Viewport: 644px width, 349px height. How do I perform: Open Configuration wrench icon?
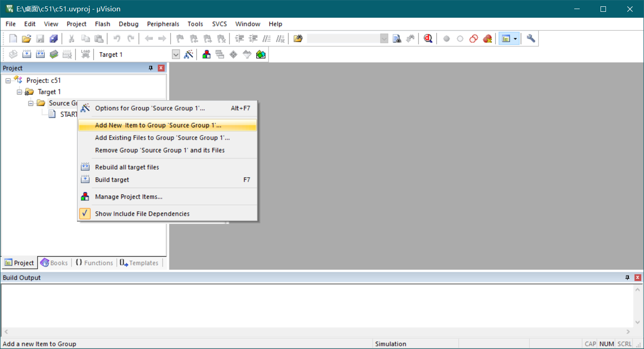(531, 39)
